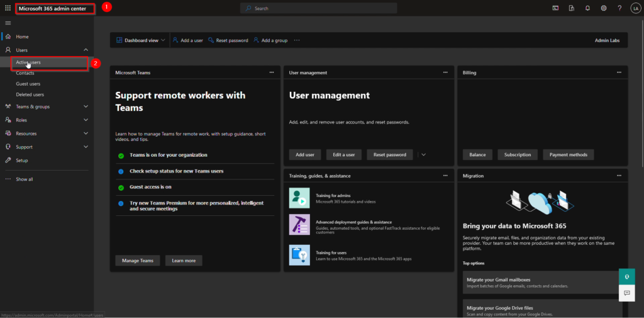644x318 pixels.
Task: Click the Training for admins thumbnail
Action: [x=299, y=198]
